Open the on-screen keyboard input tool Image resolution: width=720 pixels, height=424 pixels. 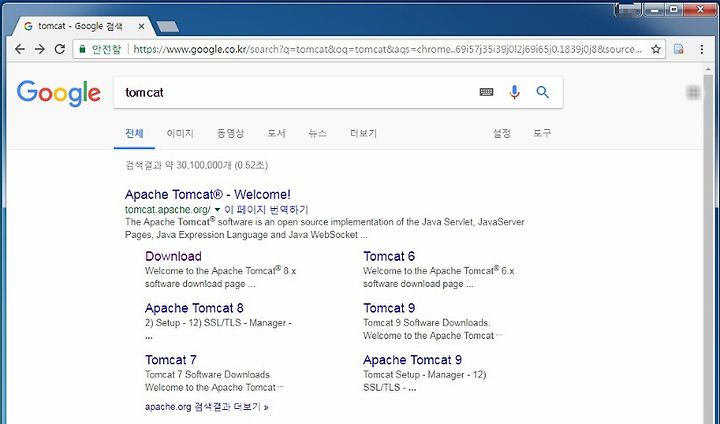[486, 92]
